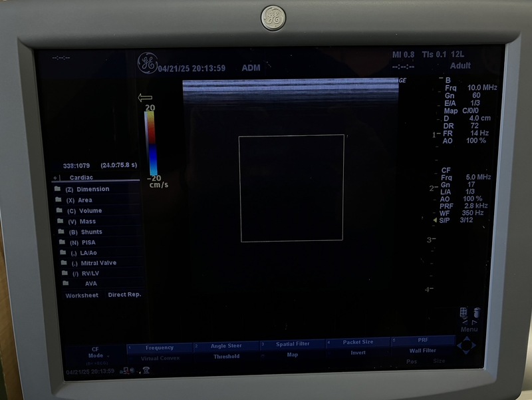The width and height of the screenshot is (532, 400).
Task: Click the Direct Rep. button
Action: coord(124,295)
